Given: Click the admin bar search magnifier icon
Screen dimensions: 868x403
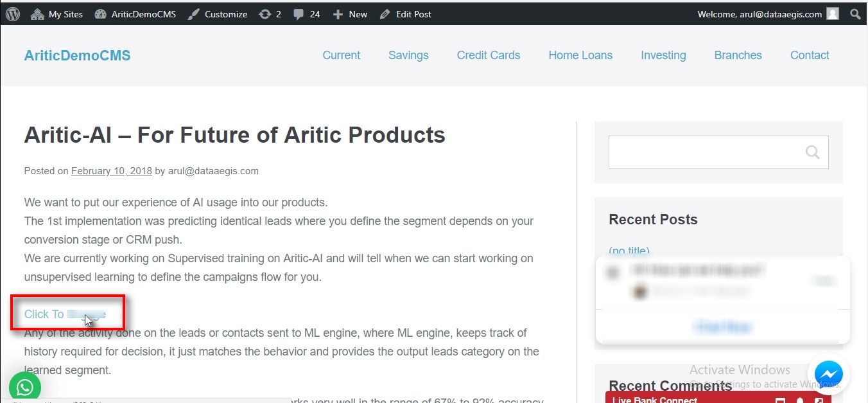Looking at the screenshot, I should pos(855,13).
